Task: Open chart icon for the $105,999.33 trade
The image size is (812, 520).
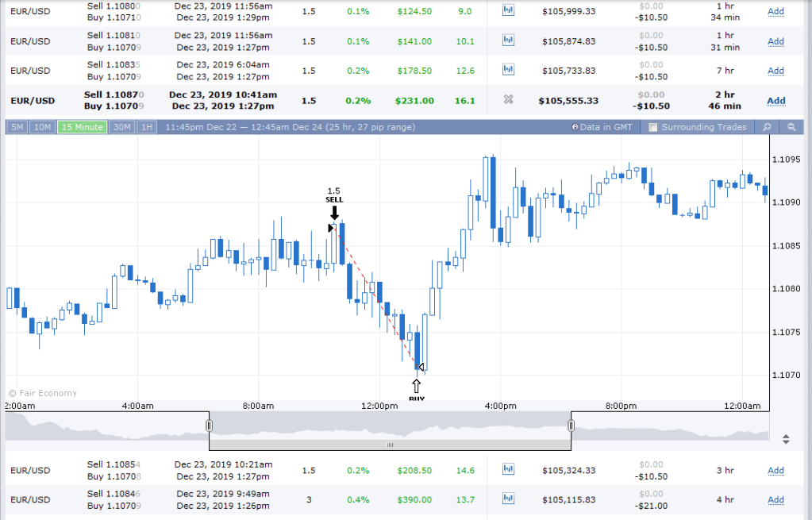Action: tap(509, 11)
